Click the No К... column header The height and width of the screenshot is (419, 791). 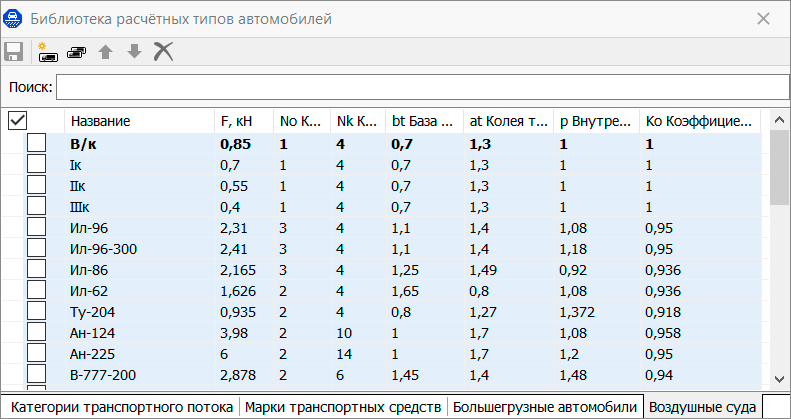pos(302,121)
